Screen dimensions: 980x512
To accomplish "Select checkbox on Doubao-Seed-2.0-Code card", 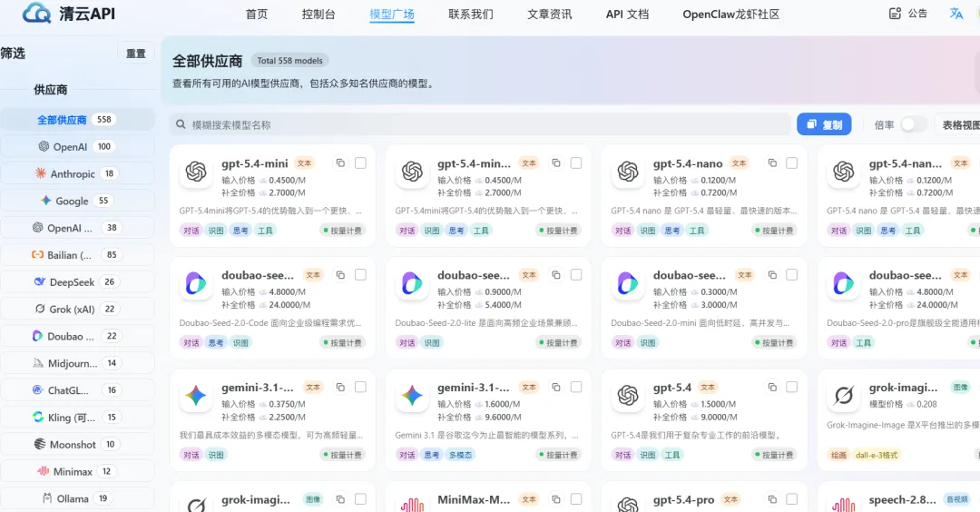I will click(x=360, y=275).
